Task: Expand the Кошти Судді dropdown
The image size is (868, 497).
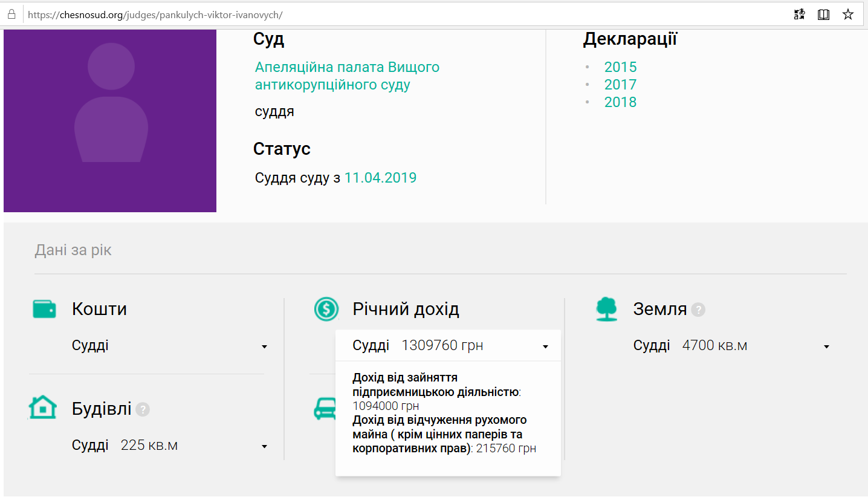Action: (264, 346)
